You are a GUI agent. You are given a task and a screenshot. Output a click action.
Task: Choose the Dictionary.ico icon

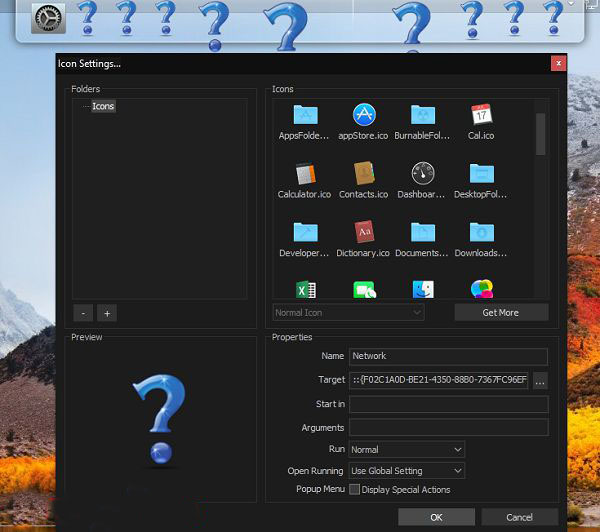tap(364, 232)
